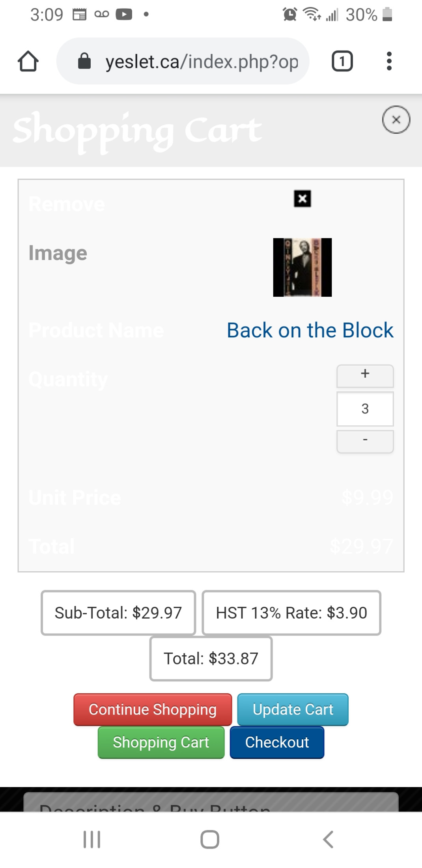Tap the Android back navigation arrow
Screen dimensions: 422x868
click(328, 839)
